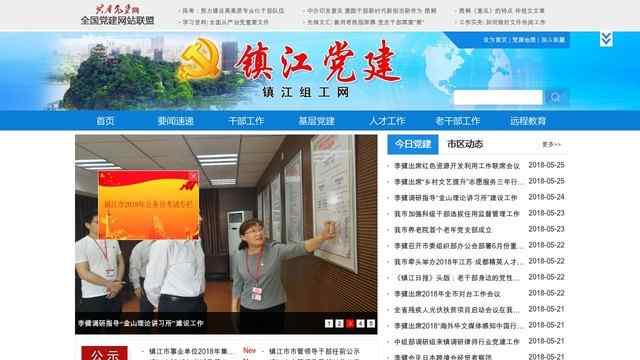Click the red 公示 section label
640x360 pixels.
tap(104, 353)
